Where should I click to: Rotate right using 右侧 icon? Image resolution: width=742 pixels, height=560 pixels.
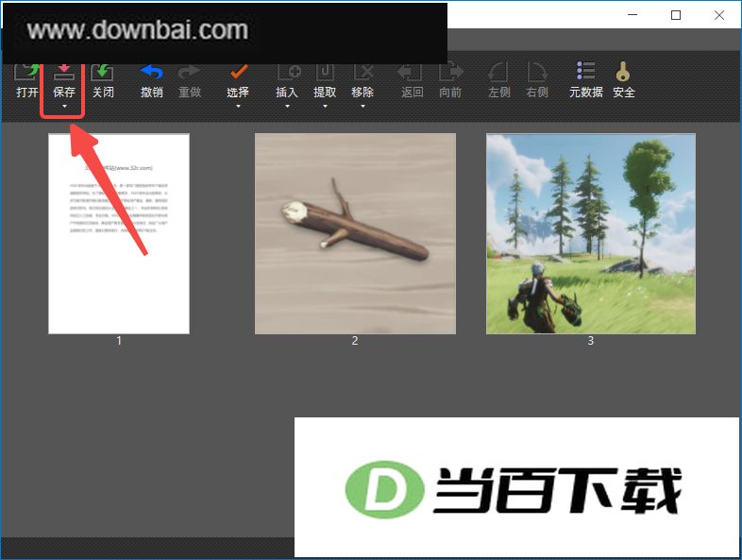pos(537,72)
